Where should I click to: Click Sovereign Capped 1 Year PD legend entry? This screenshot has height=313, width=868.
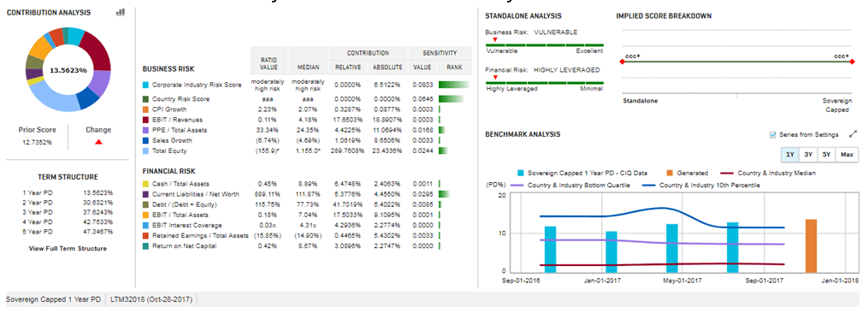pos(582,174)
